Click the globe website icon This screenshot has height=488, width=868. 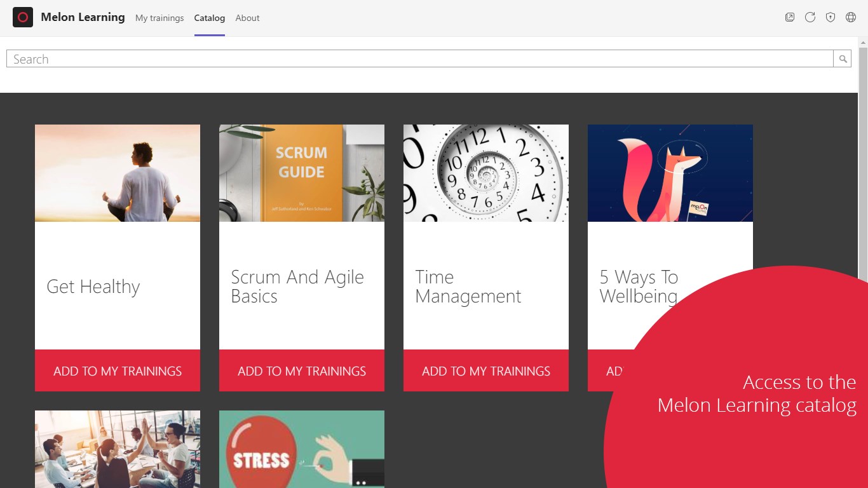pos(851,18)
